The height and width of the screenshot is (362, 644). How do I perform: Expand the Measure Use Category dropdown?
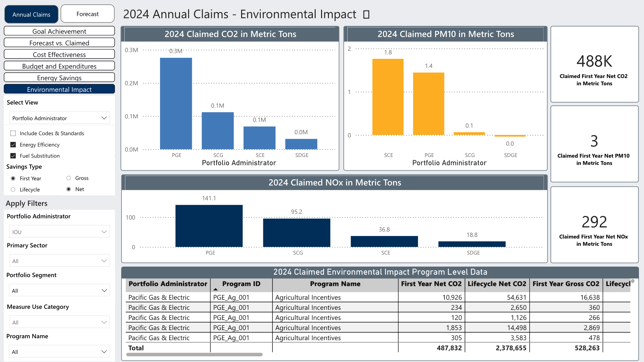click(x=60, y=322)
